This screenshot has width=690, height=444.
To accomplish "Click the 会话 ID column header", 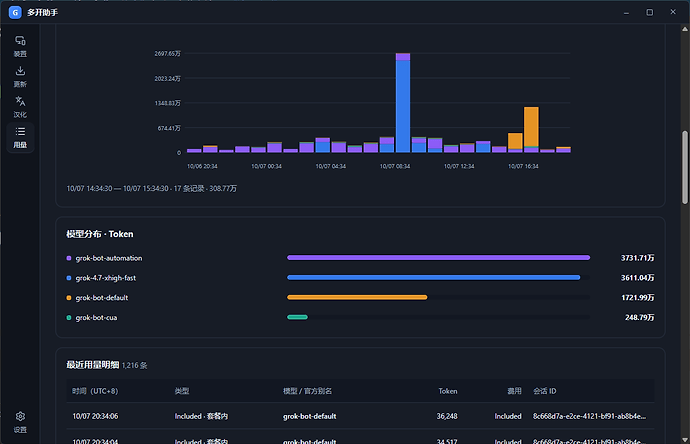I will 545,391.
